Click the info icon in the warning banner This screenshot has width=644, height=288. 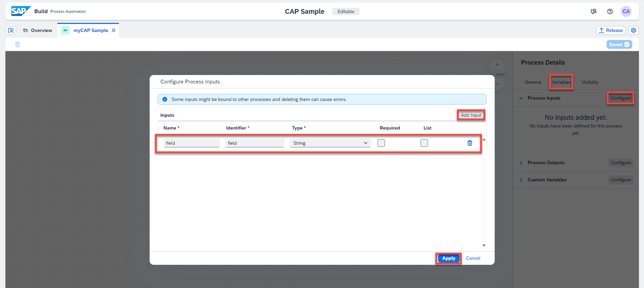[x=165, y=99]
